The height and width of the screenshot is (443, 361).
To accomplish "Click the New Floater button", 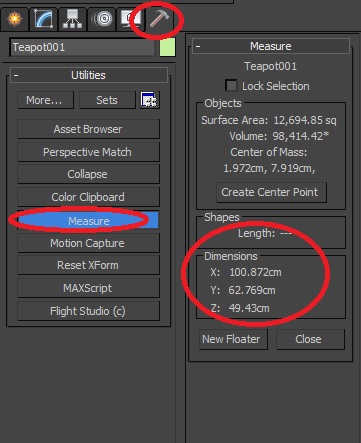I will [x=233, y=339].
